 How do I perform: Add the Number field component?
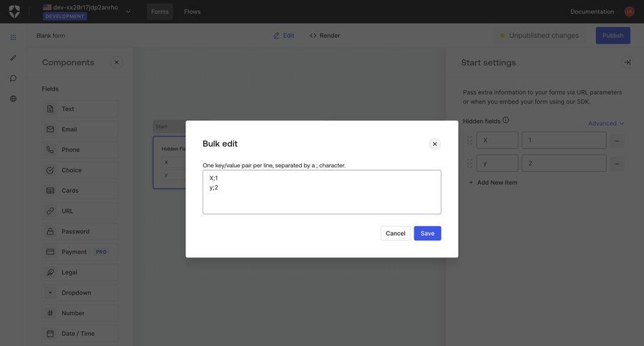pyautogui.click(x=79, y=313)
